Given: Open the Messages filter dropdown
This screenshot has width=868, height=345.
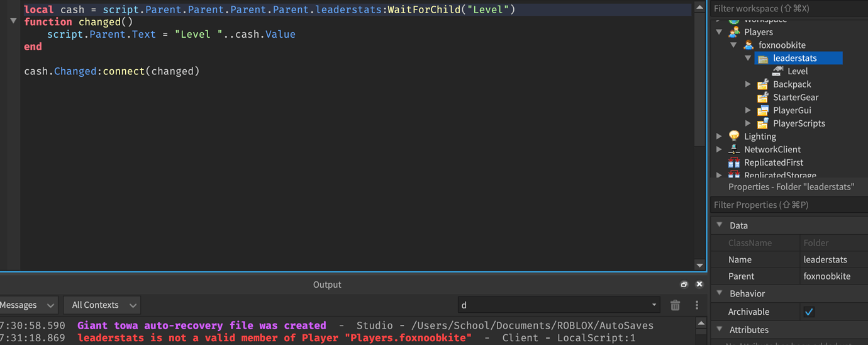Looking at the screenshot, I should click(28, 305).
